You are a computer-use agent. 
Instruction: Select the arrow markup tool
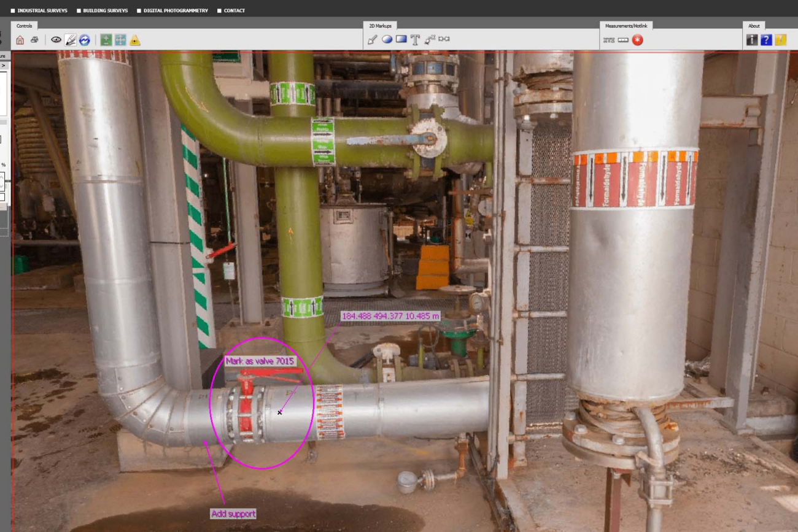coord(372,40)
